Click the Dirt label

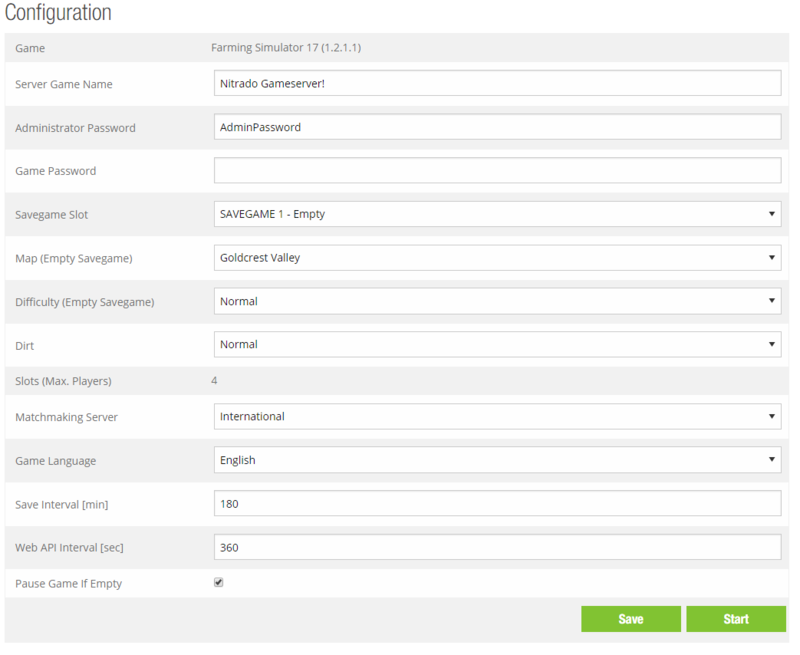point(24,346)
